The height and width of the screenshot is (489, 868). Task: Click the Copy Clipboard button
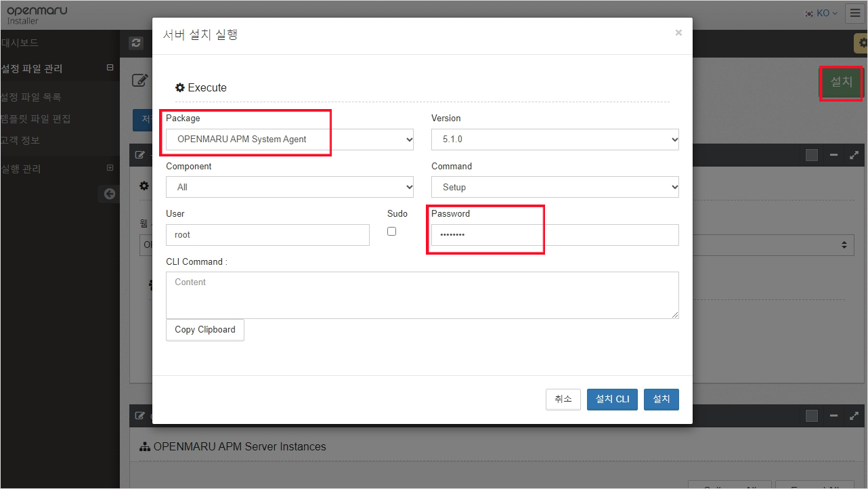[204, 330]
